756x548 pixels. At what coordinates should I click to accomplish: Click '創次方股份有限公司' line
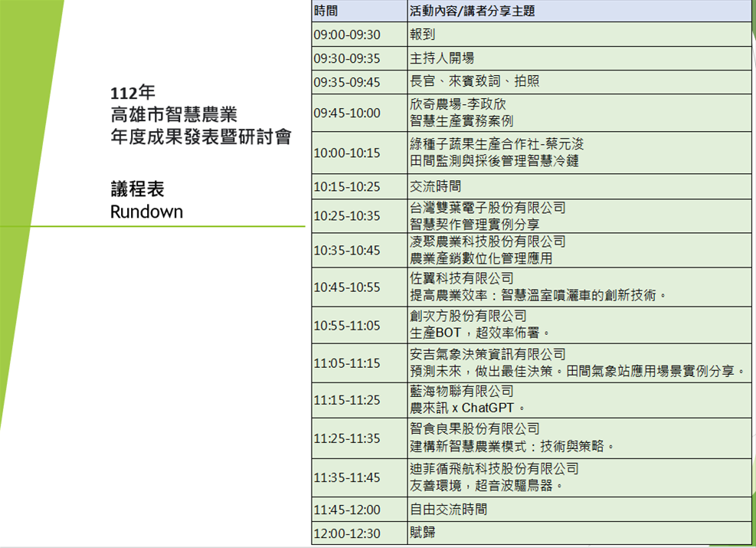point(468,317)
